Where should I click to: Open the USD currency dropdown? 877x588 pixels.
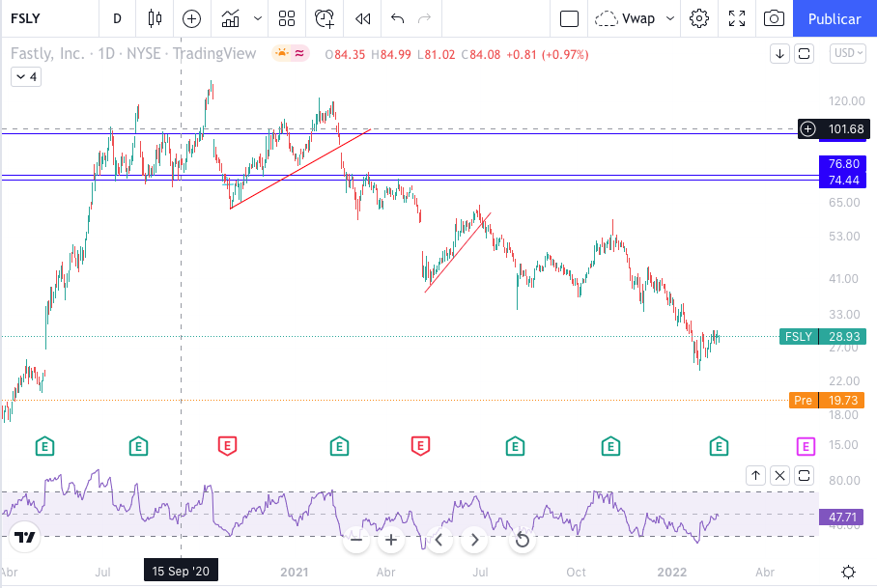[x=847, y=53]
